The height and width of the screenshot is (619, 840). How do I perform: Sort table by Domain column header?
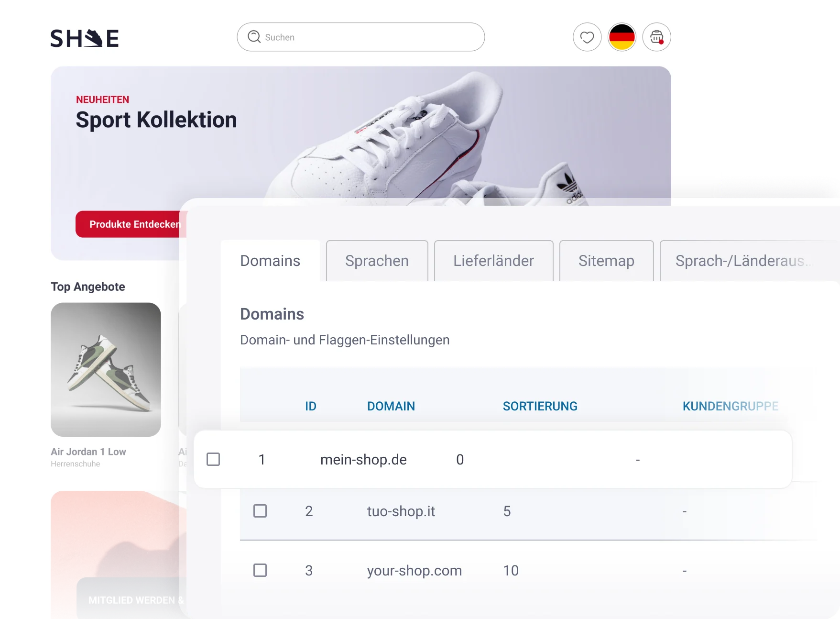(391, 406)
